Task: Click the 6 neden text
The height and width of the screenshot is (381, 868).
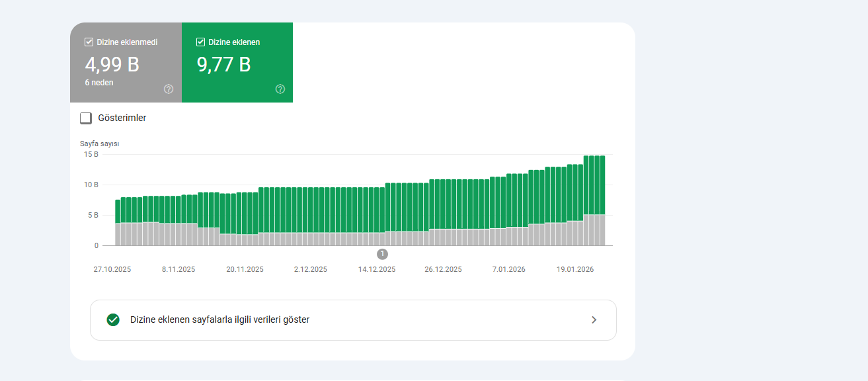Action: tap(99, 83)
